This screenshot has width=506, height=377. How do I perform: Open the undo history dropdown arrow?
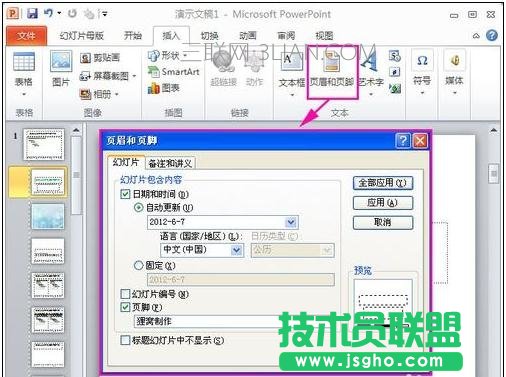[59, 13]
